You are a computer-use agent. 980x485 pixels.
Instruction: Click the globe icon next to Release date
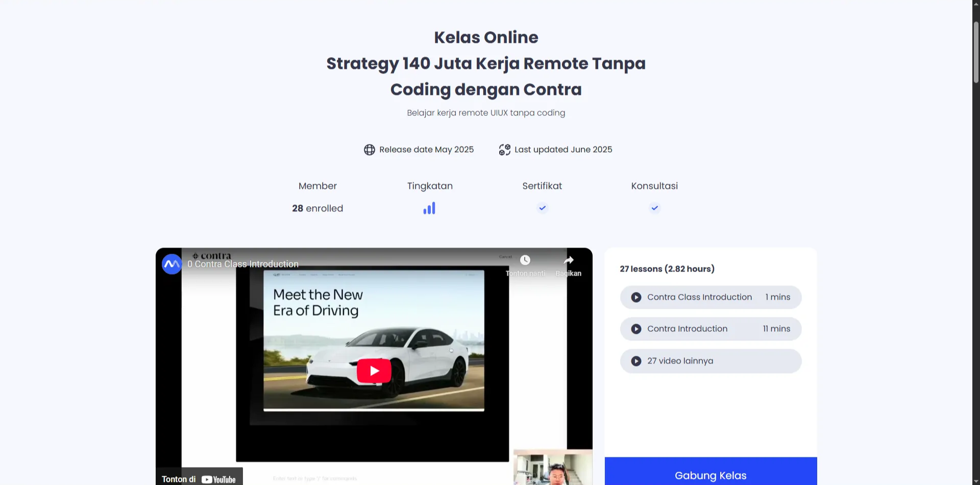370,150
